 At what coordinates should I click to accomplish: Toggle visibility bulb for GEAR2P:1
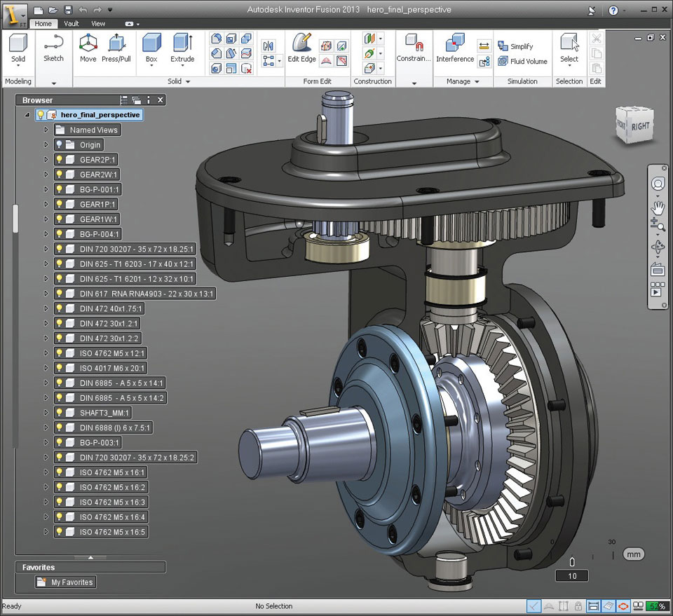pyautogui.click(x=60, y=160)
